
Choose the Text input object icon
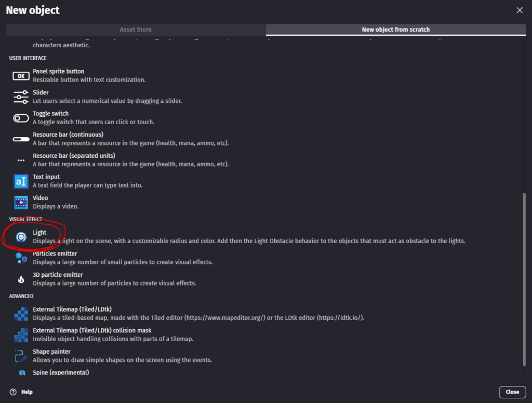[21, 181]
